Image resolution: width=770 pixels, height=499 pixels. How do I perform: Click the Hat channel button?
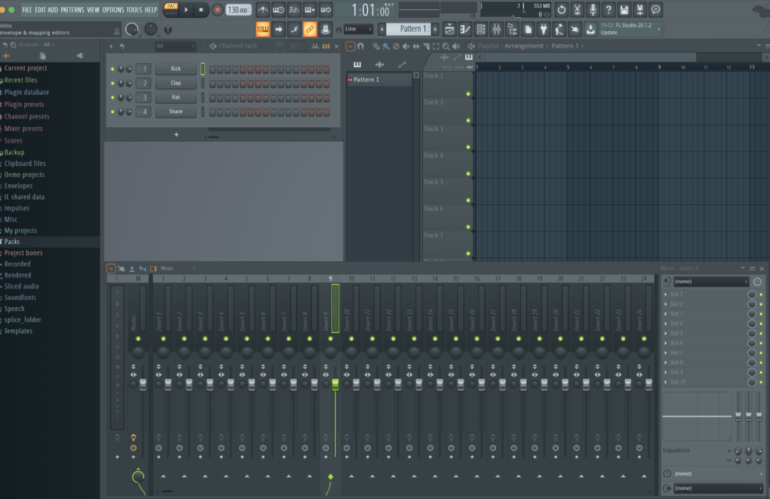click(x=176, y=97)
